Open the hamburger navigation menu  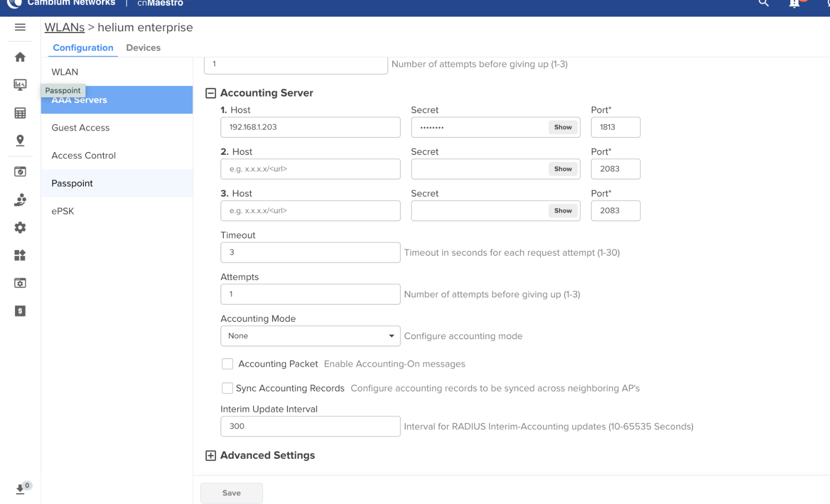20,27
